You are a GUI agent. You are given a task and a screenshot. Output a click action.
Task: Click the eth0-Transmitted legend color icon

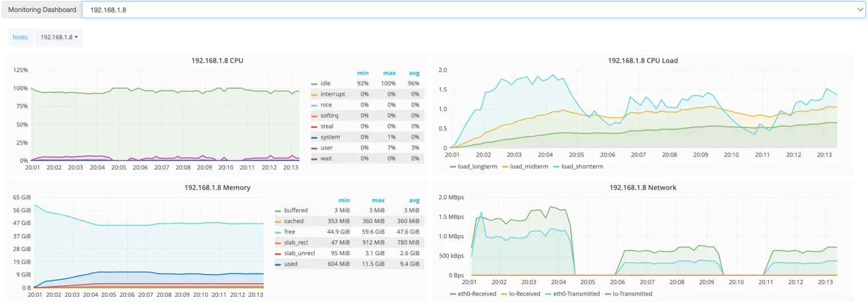point(548,294)
